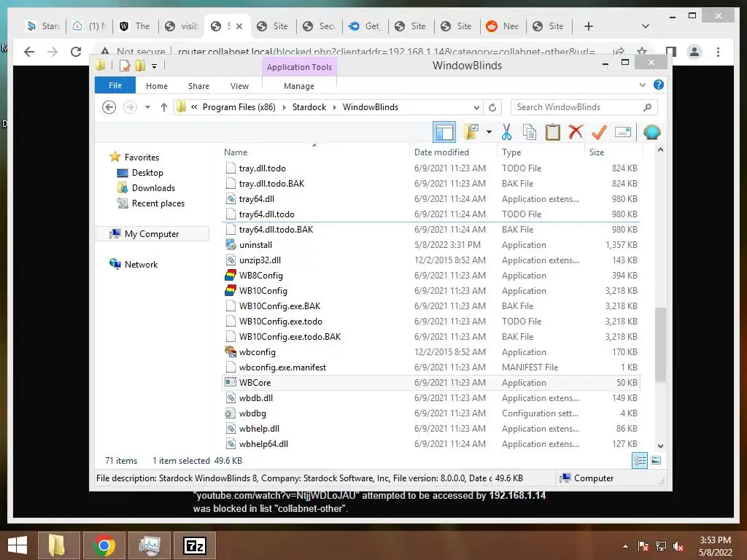Image resolution: width=747 pixels, height=560 pixels.
Task: Sort by the Size column header
Action: (x=614, y=152)
